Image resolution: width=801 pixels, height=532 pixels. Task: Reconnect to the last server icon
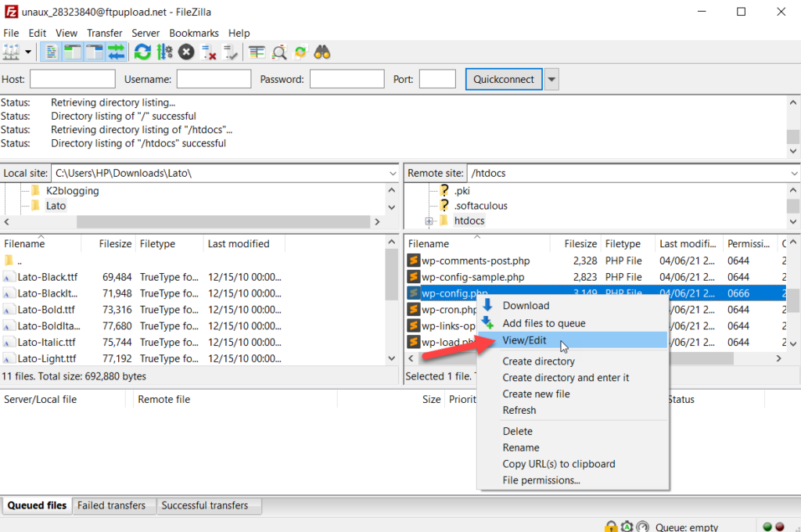coord(231,52)
